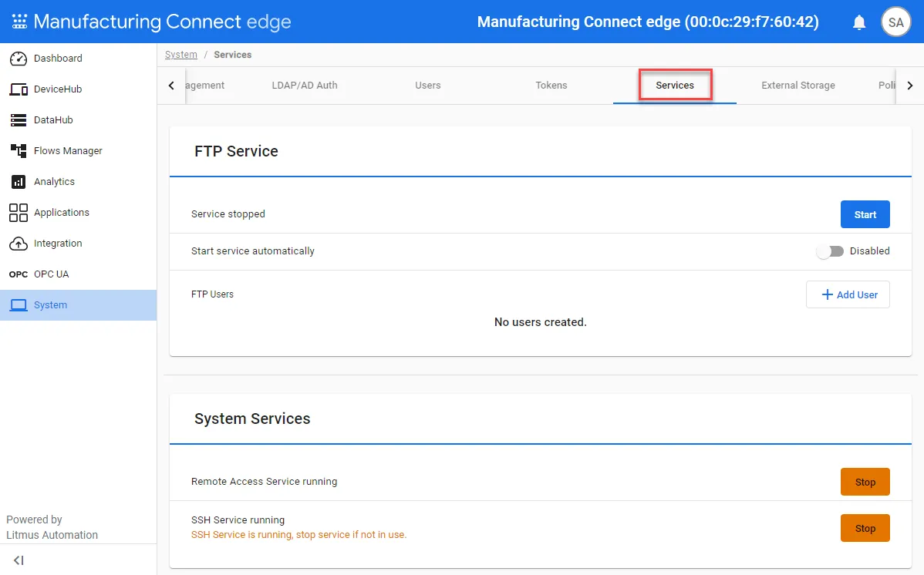Open notifications bell icon
The width and height of the screenshot is (924, 575).
click(859, 22)
